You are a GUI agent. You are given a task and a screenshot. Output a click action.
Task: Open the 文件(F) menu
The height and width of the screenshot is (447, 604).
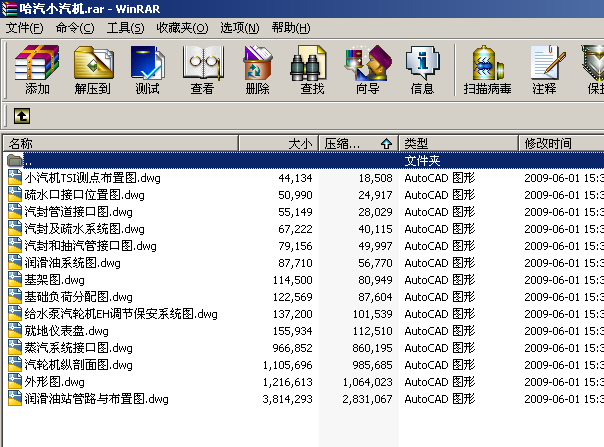coord(24,28)
